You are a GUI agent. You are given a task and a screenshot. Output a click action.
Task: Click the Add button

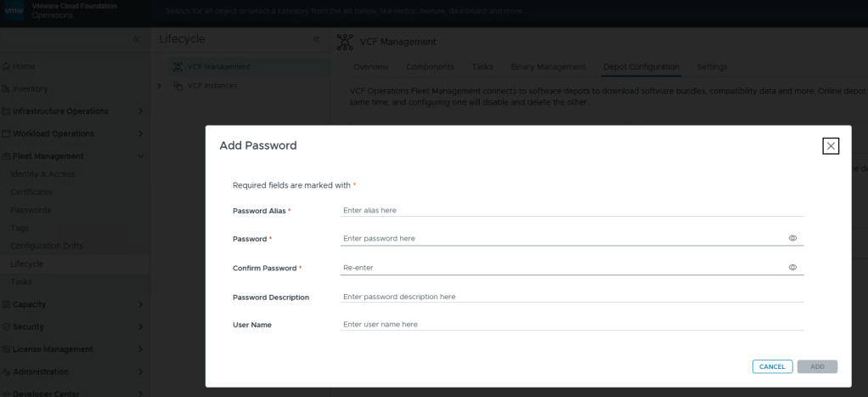click(x=817, y=366)
